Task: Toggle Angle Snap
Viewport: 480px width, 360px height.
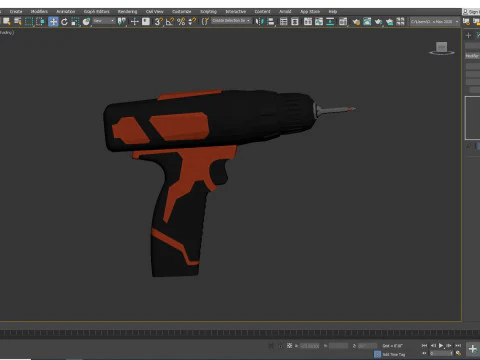Action: (x=170, y=22)
